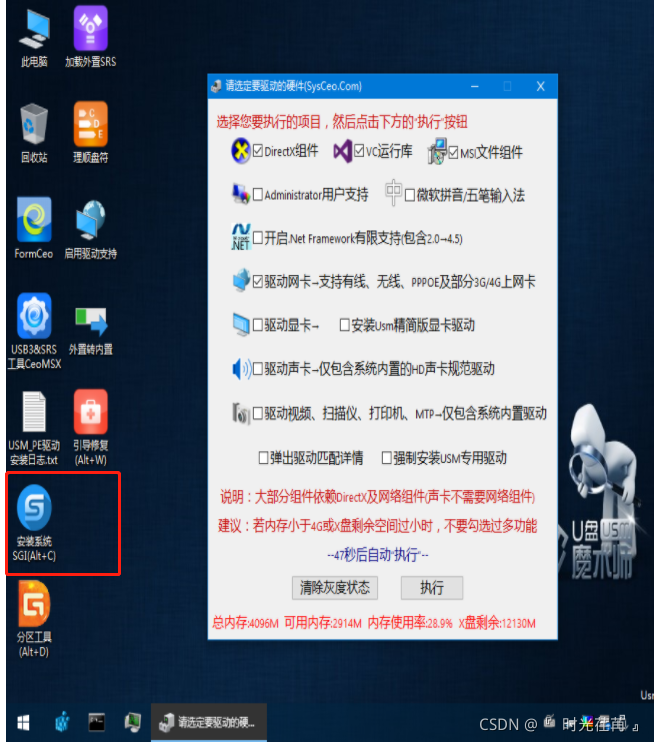This screenshot has height=742, width=654.
Task: Check 微软拼音/五笔输入法 checkbox
Action: pos(410,195)
